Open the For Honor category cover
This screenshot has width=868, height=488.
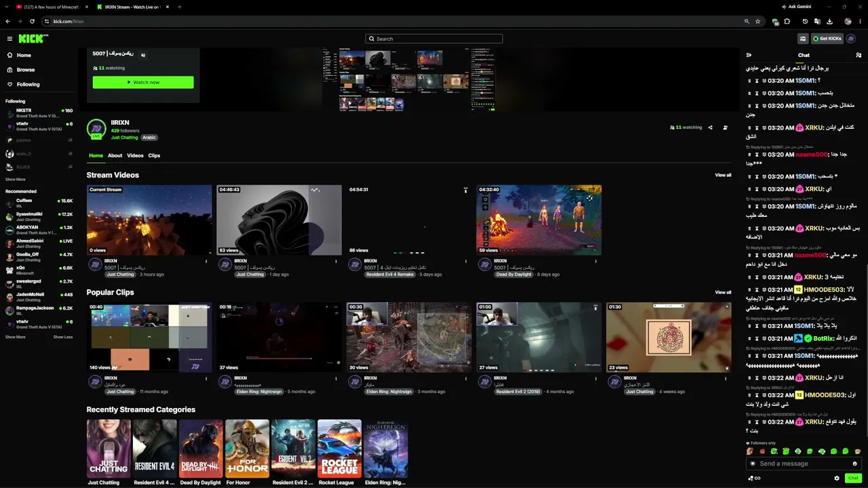tap(247, 449)
